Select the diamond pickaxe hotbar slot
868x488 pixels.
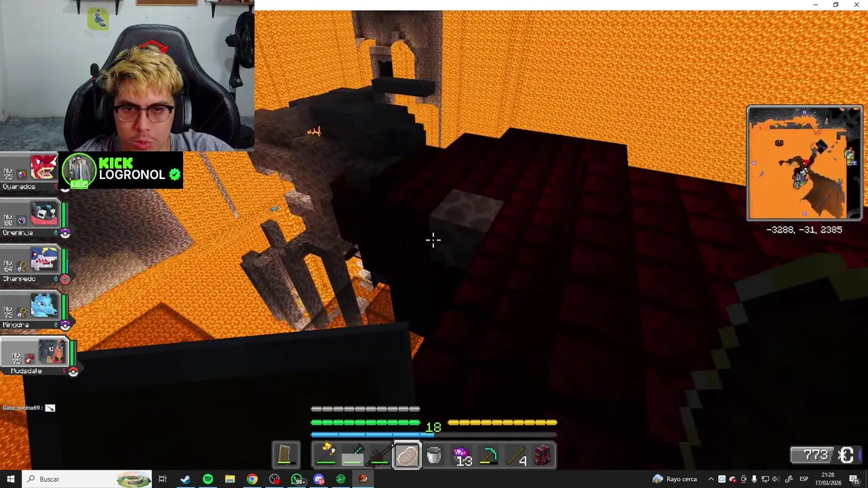(488, 455)
